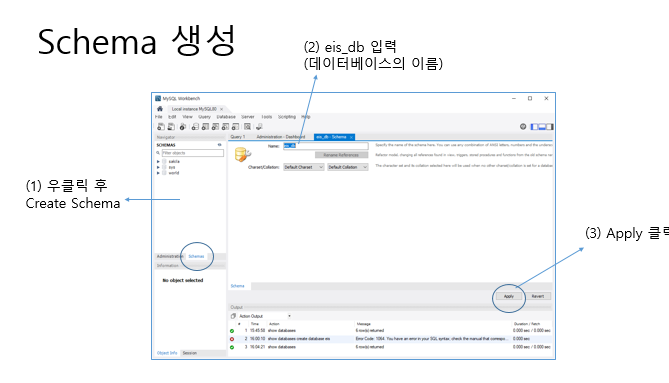Click the copy icon beside Action Output
This screenshot has width=669, height=383.
coord(233,316)
